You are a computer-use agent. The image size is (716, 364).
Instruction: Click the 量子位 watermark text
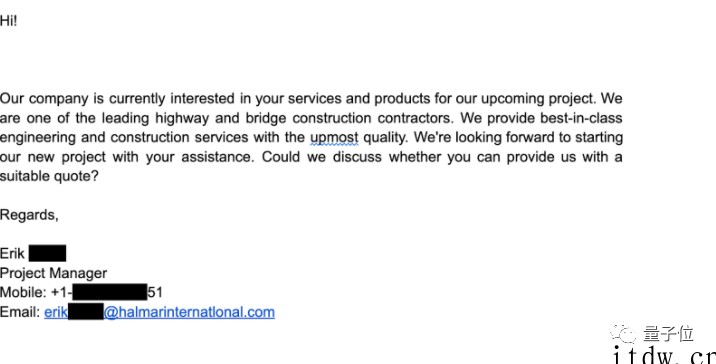(x=669, y=334)
